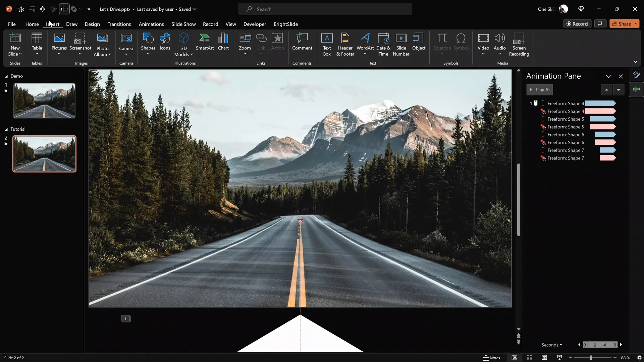
Task: Click the Zoom links icon
Action: click(245, 38)
